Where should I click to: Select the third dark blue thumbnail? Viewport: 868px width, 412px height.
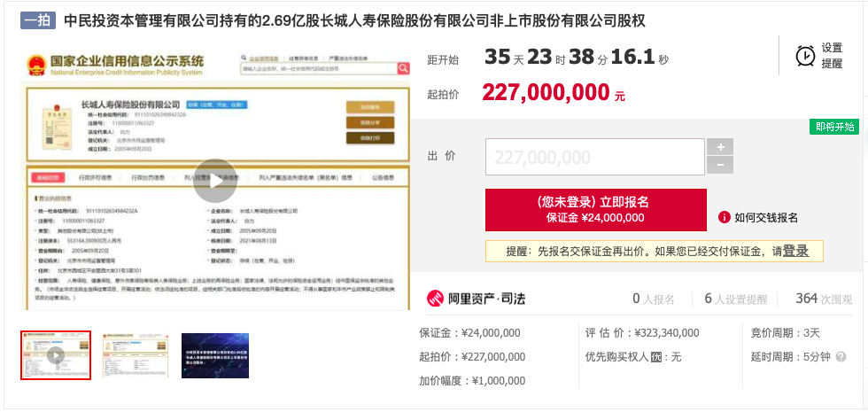pos(215,355)
